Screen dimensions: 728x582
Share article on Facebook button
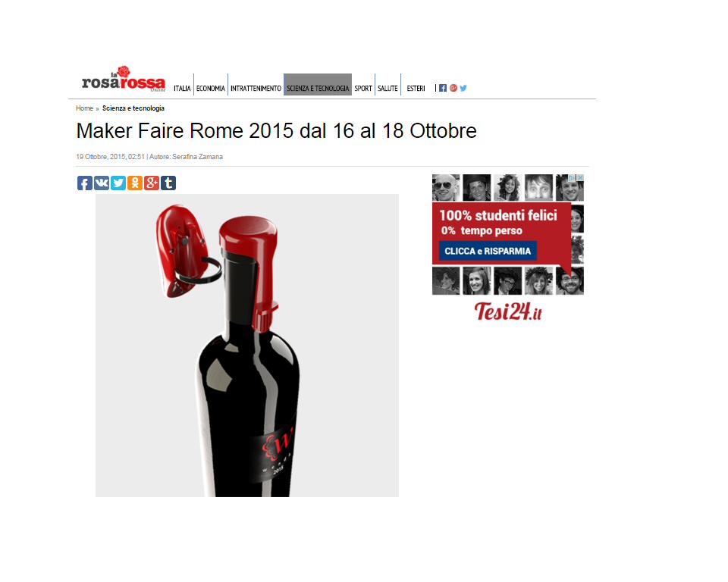click(x=84, y=183)
